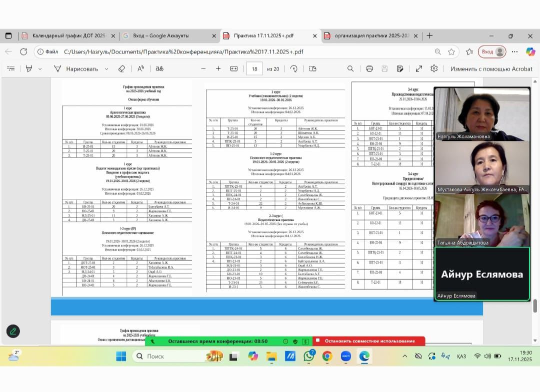540x392 pixels.
Task: Click the page number input field
Action: [254, 69]
